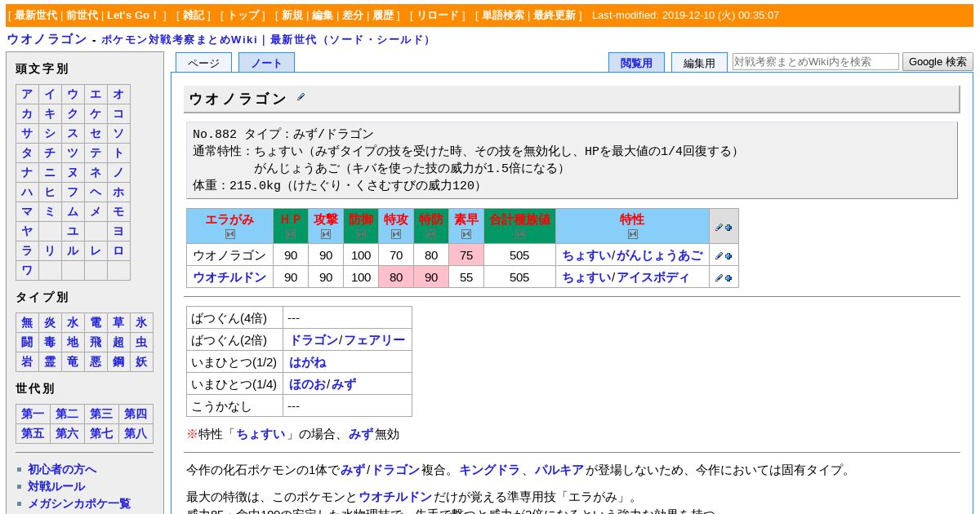980x514 pixels.
Task: Sort table by 特攻 column sort icon
Action: tap(396, 234)
